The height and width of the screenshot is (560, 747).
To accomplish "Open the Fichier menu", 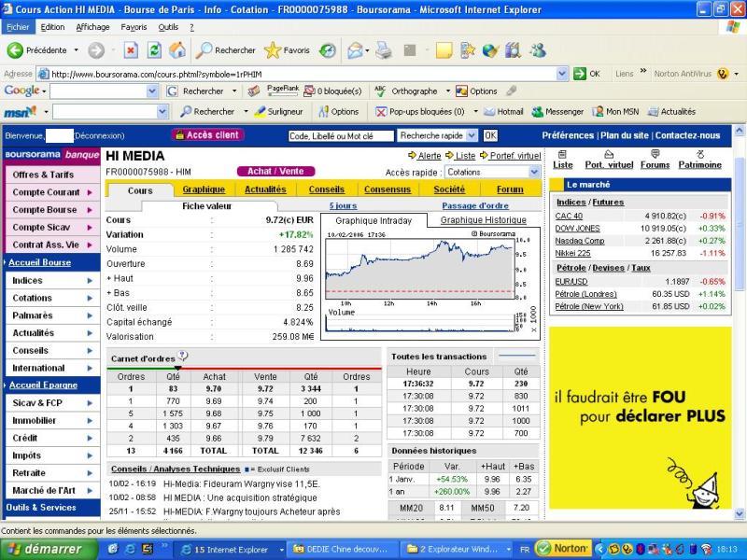I will [x=18, y=27].
